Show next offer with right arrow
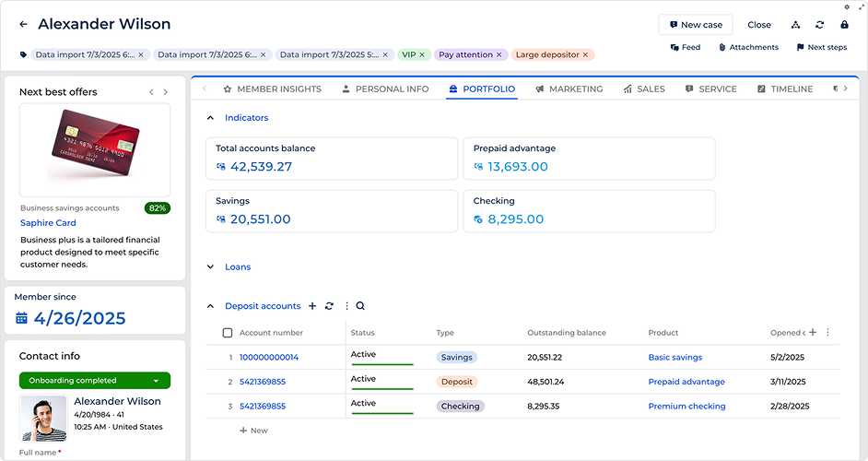Image resolution: width=868 pixels, height=461 pixels. [166, 92]
